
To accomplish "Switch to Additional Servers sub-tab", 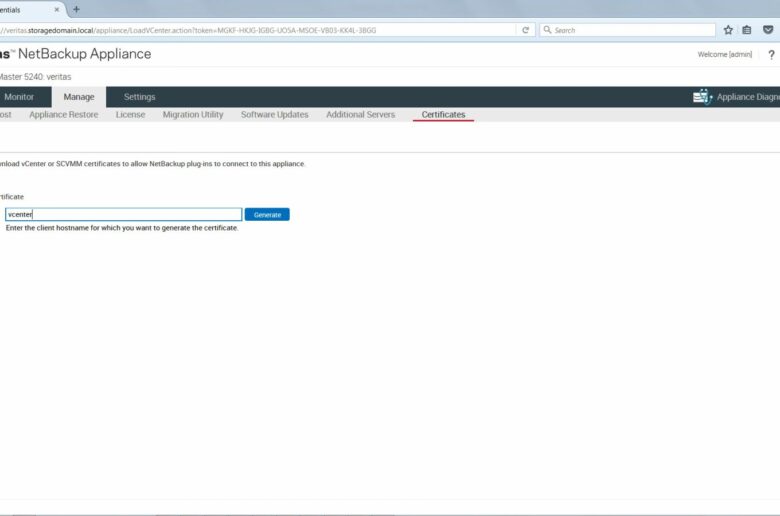I will (361, 114).
